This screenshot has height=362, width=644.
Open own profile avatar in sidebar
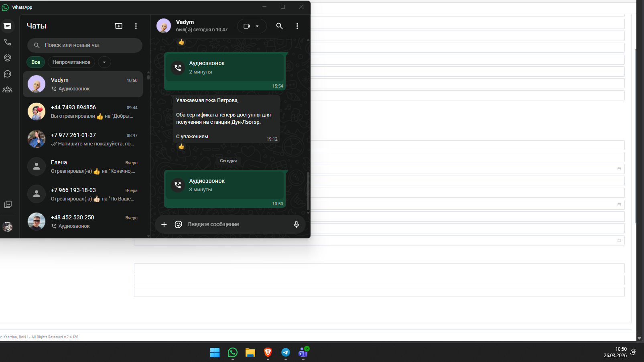[x=8, y=227]
